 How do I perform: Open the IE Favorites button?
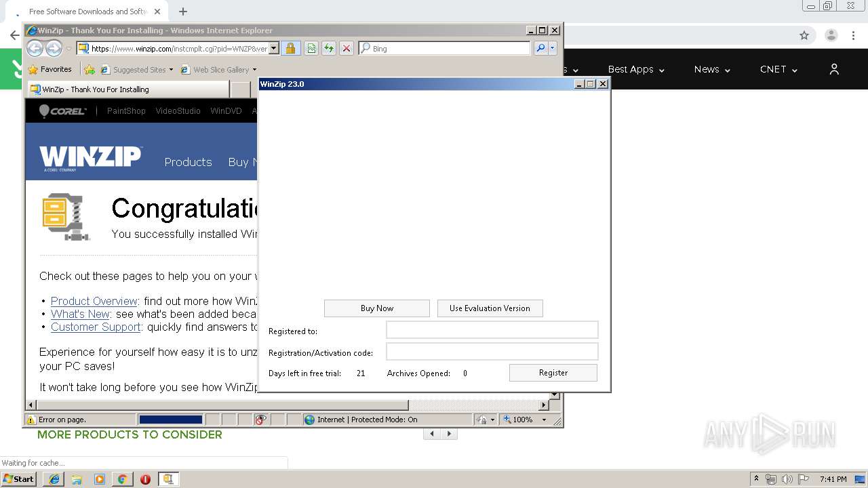point(50,69)
